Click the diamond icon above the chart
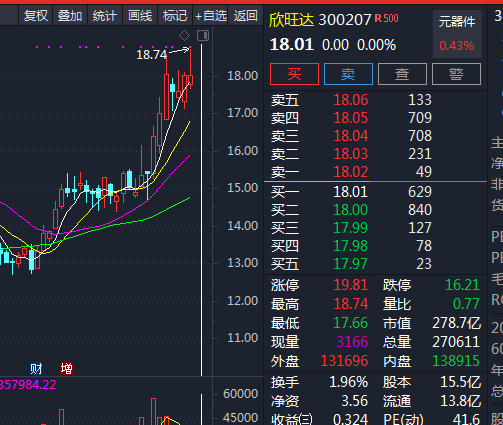 pyautogui.click(x=184, y=35)
